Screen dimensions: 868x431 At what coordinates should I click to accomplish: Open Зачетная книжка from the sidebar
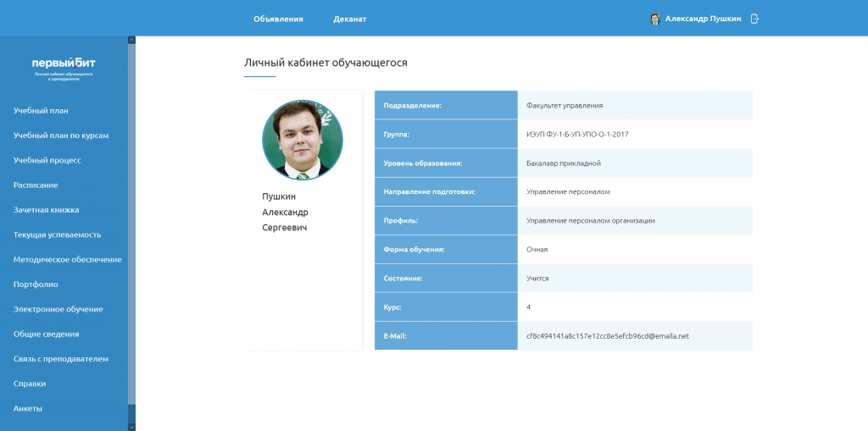46,209
